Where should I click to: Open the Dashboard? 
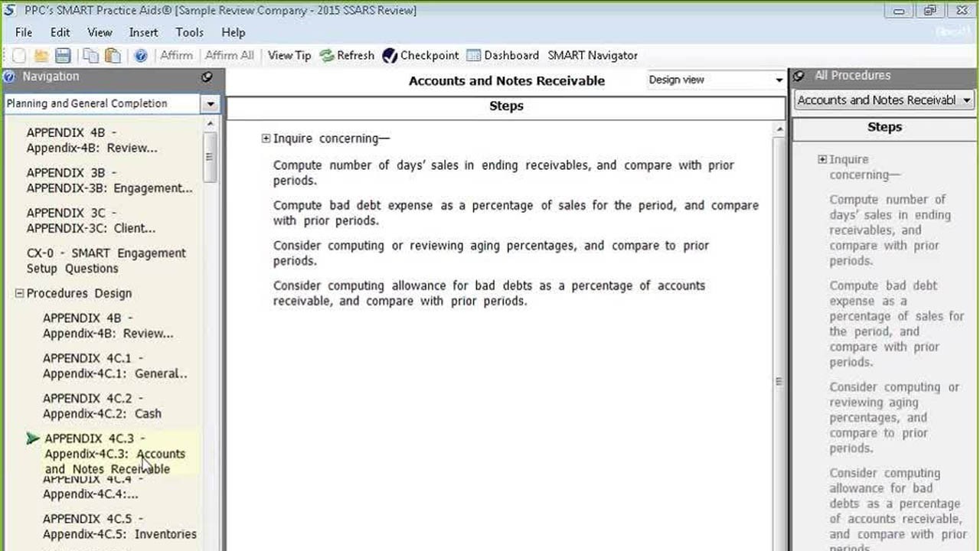pyautogui.click(x=502, y=55)
